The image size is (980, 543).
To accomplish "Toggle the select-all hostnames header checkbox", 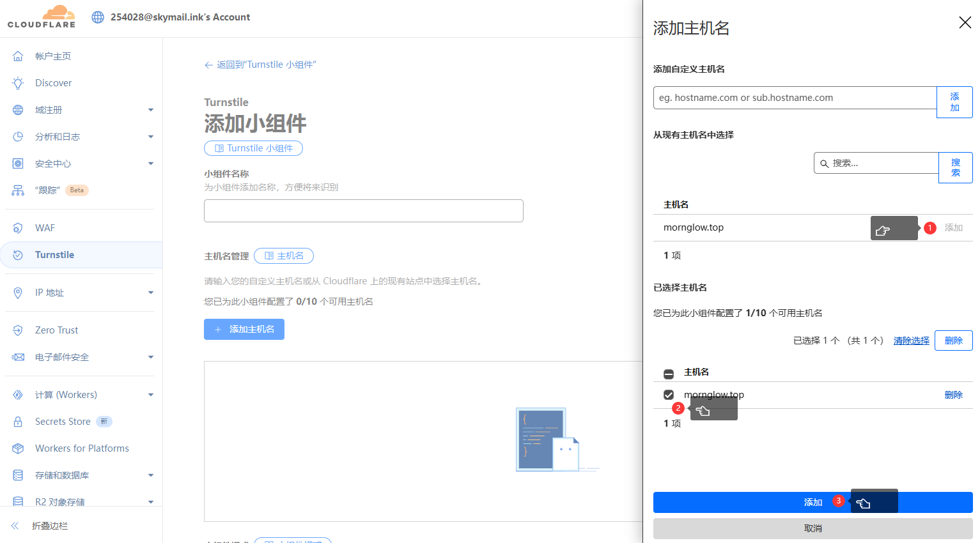I will point(669,374).
